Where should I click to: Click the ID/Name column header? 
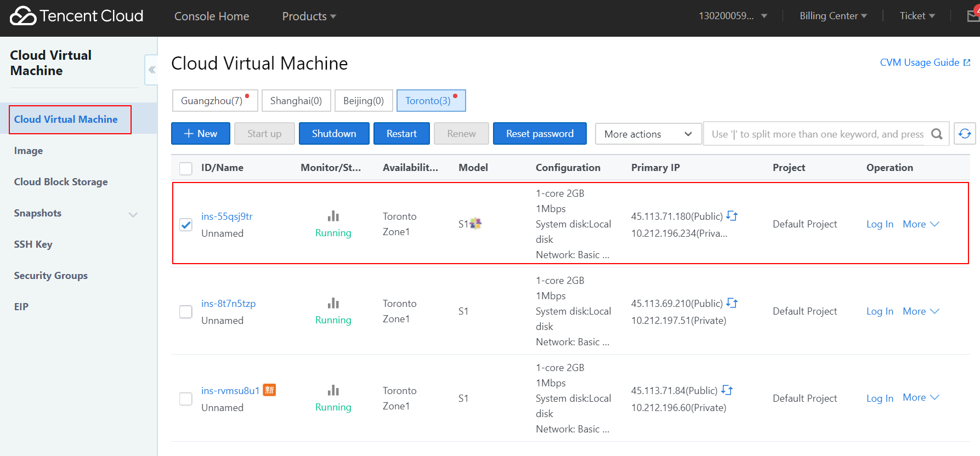222,168
